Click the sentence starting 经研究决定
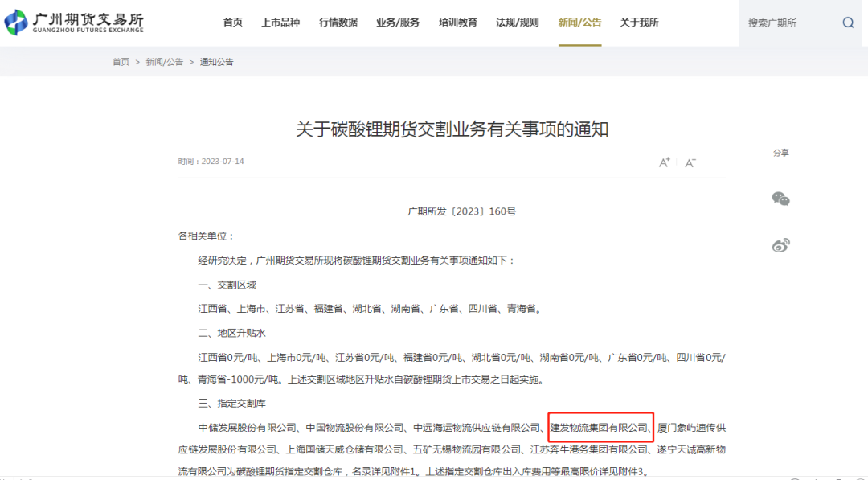Image resolution: width=868 pixels, height=480 pixels. pyautogui.click(x=357, y=261)
